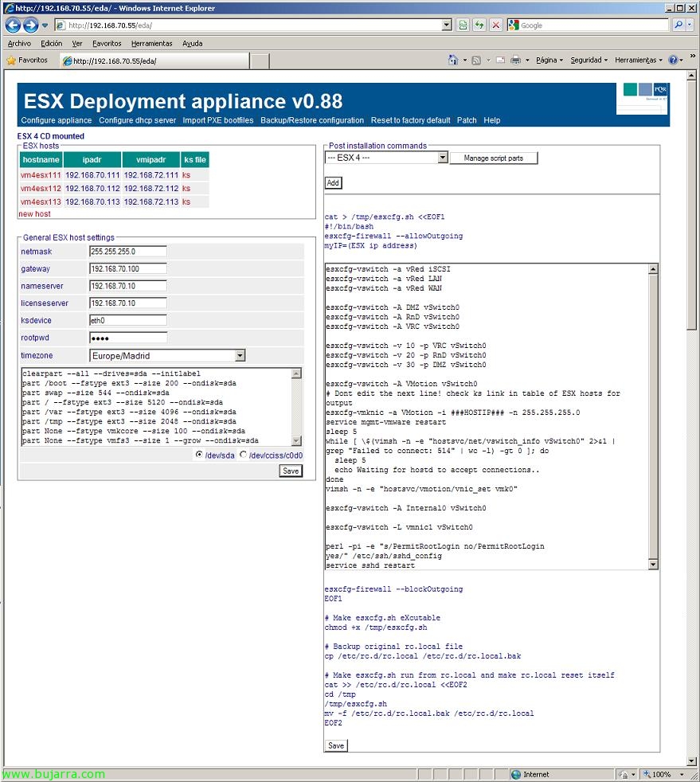Screen dimensions: 700x782
Task: Click the IP cell 192.168.70.111
Action: point(92,175)
